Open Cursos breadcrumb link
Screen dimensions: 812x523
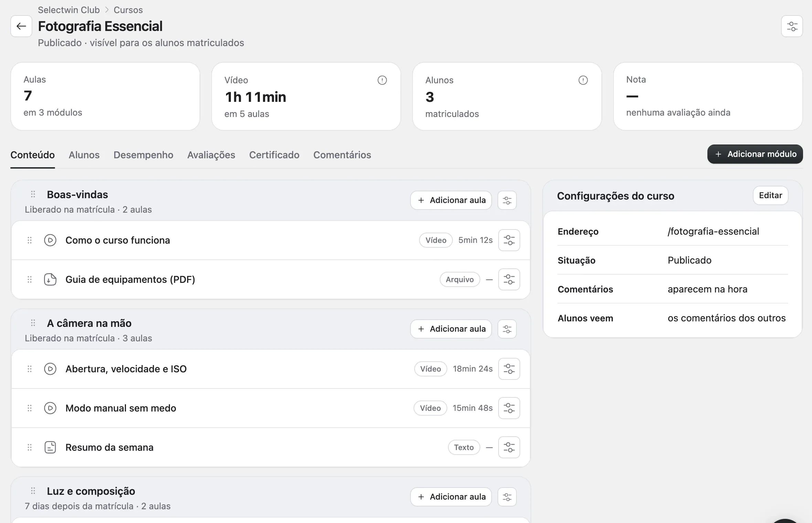[128, 10]
